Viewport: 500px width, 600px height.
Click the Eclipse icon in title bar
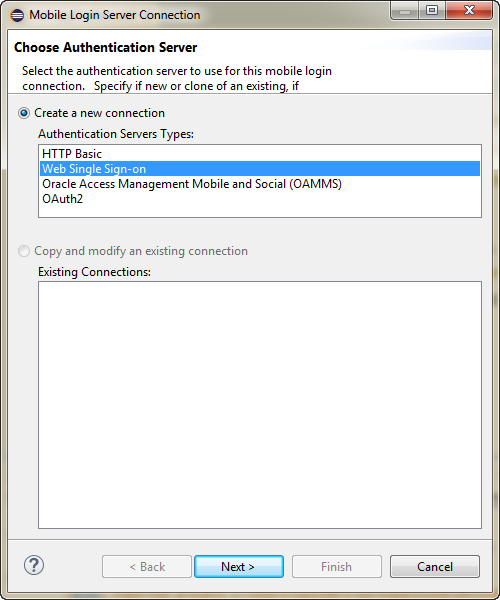[x=17, y=15]
